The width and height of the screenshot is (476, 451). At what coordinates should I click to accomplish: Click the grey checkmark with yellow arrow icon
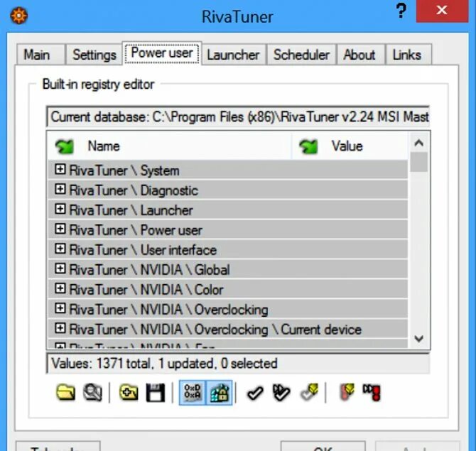tap(309, 392)
